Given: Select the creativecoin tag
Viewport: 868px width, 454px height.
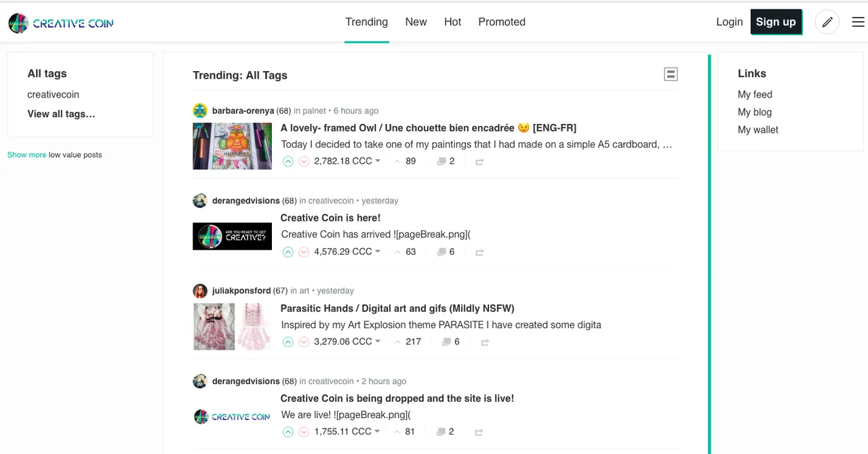Looking at the screenshot, I should coord(53,95).
